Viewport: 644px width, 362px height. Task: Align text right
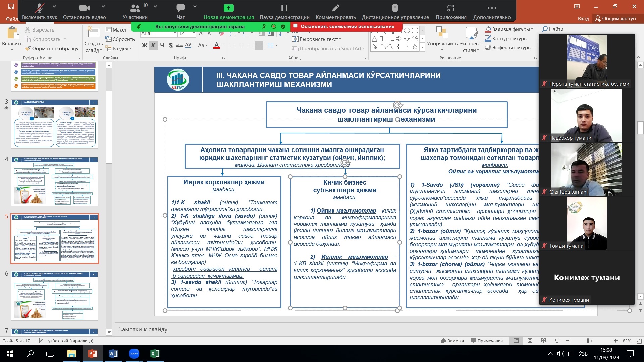click(x=250, y=45)
